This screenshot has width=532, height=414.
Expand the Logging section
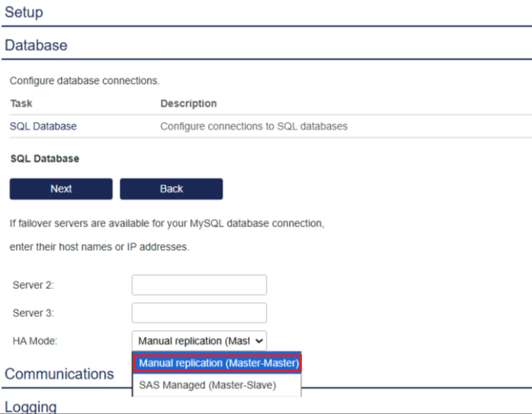31,406
